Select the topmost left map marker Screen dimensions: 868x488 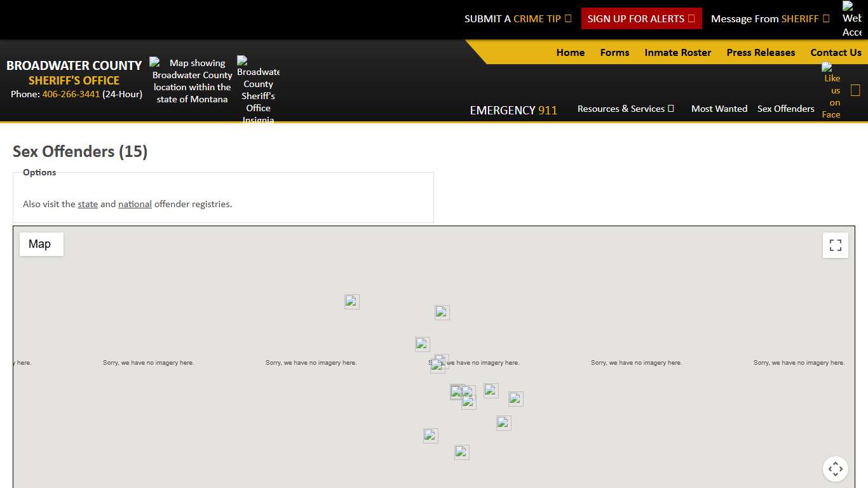[352, 302]
